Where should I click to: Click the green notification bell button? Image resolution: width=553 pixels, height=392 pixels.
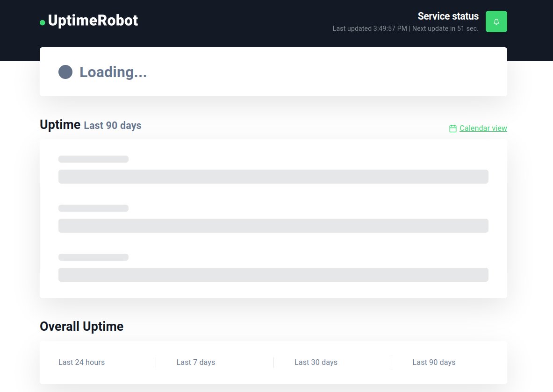pyautogui.click(x=496, y=21)
